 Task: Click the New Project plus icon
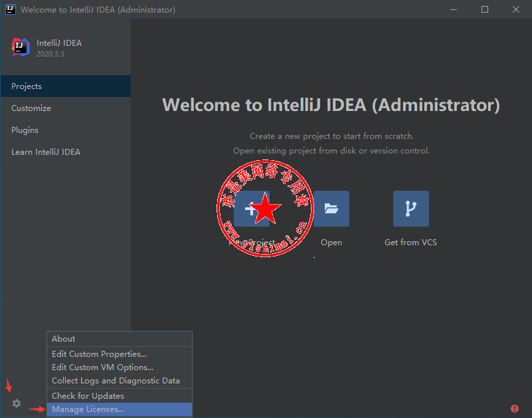(x=252, y=209)
